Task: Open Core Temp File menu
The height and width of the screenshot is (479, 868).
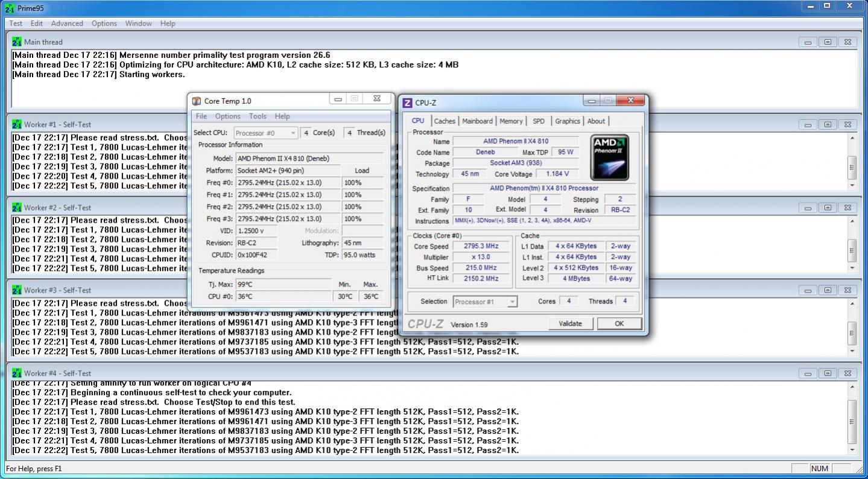Action: [x=201, y=116]
